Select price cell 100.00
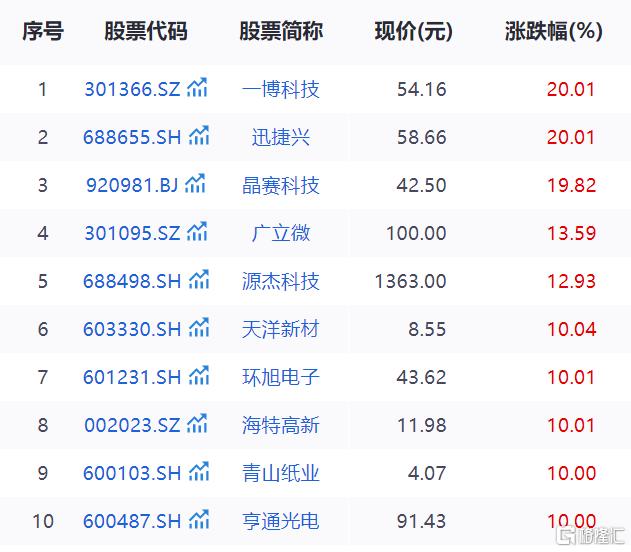Viewport: 631px width, 552px height. (417, 233)
